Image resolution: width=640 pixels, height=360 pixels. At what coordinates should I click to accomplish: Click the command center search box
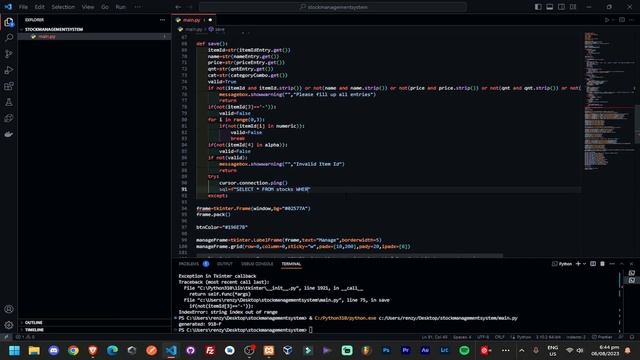click(333, 7)
